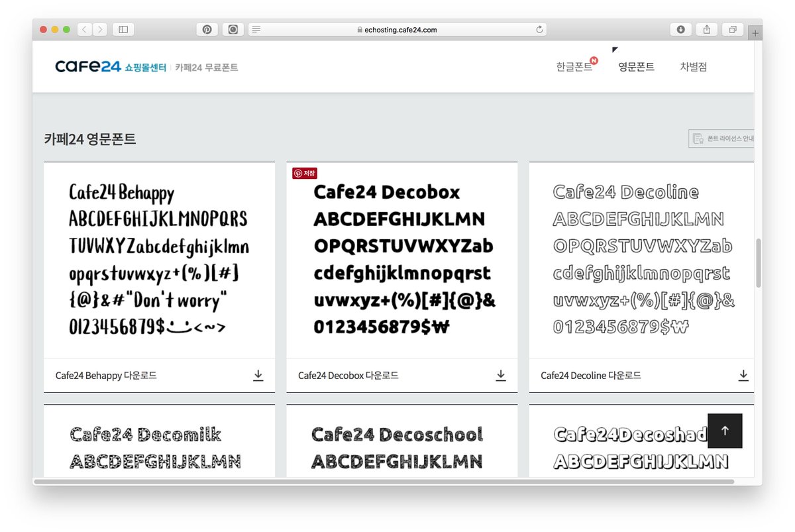Click Cafe24 Decobox 다운로드 text
795x532 pixels.
tap(348, 376)
